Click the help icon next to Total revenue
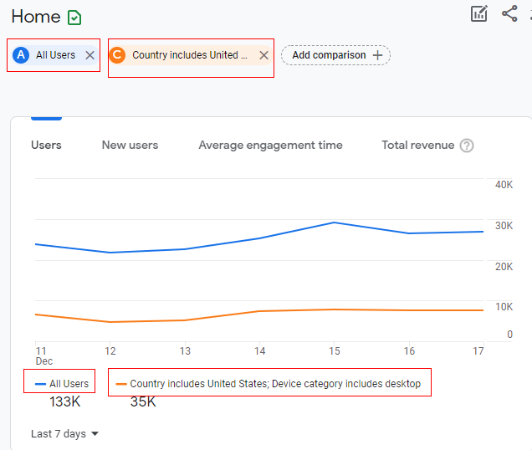Image resolution: width=532 pixels, height=450 pixels. pos(467,146)
